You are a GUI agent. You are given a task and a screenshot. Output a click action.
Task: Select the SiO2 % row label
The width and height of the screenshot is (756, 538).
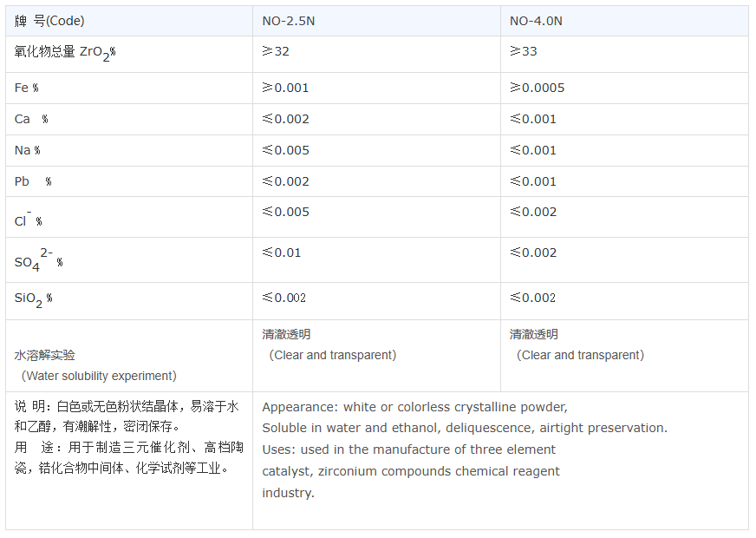34,299
